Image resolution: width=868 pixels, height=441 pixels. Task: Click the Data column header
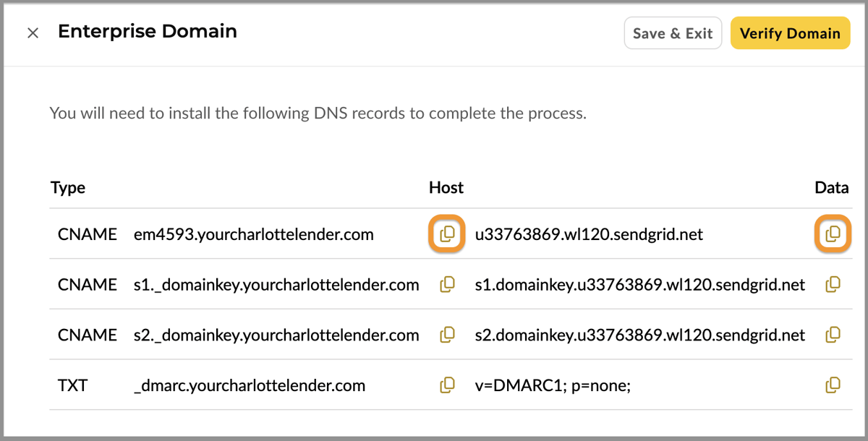tap(832, 187)
